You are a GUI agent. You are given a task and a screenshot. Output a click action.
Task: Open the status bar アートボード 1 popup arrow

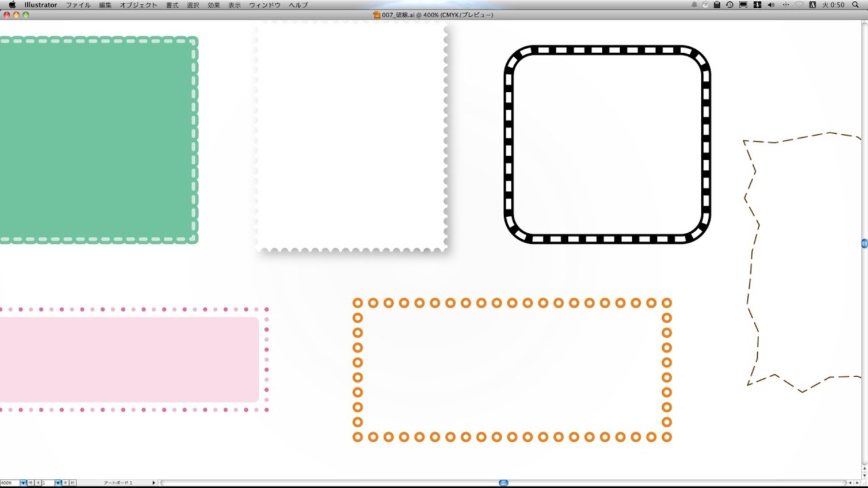coord(154,483)
